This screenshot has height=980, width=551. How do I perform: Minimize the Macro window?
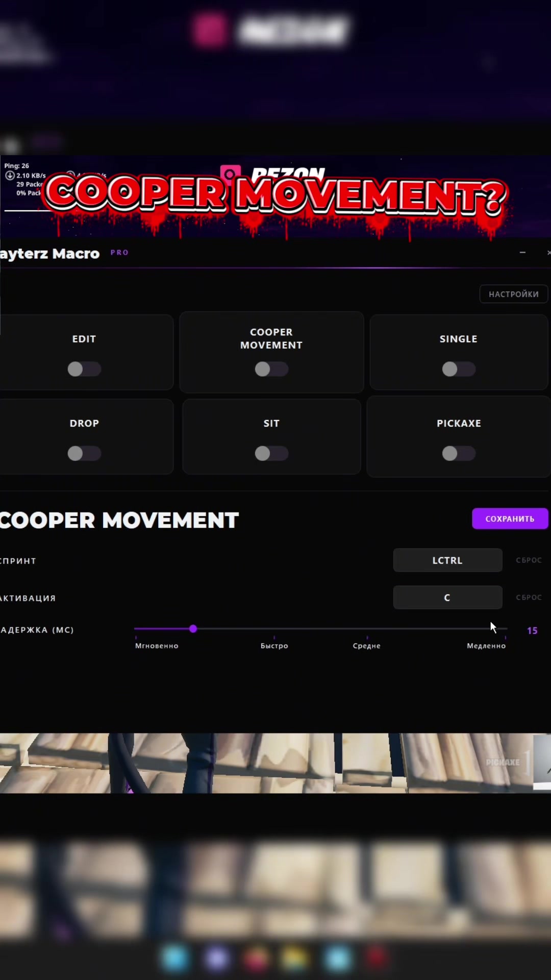click(x=522, y=253)
